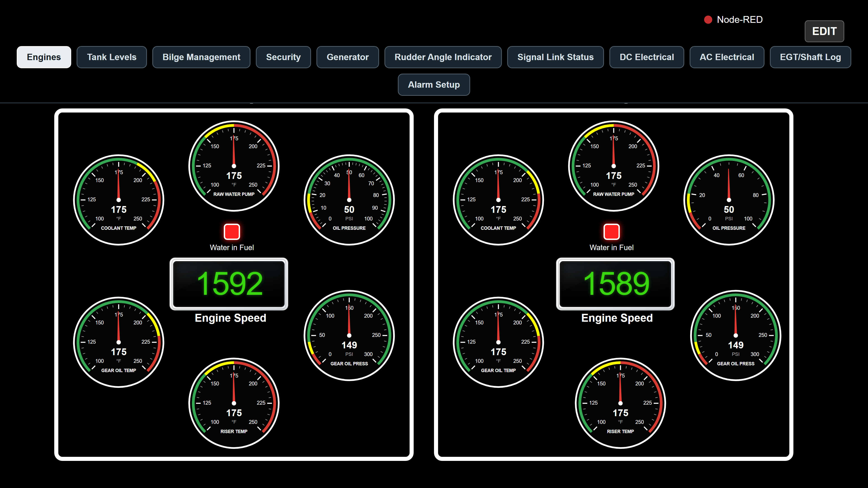The image size is (868, 488).
Task: Click right engine Water in Fuel indicator
Action: (612, 232)
